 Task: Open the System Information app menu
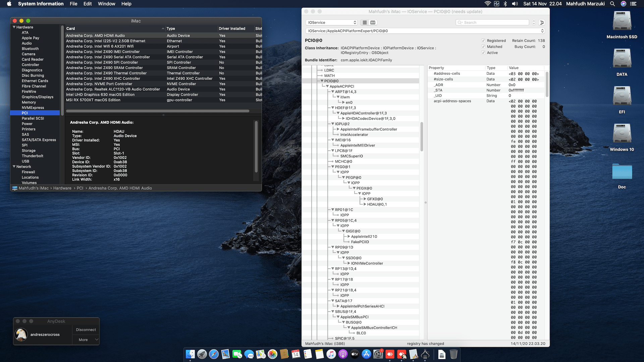[41, 4]
